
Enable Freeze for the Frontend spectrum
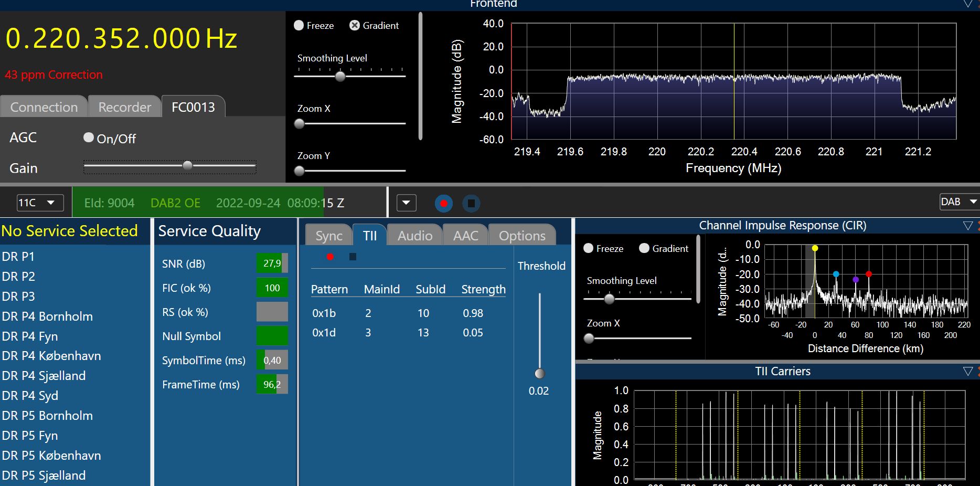[x=299, y=25]
